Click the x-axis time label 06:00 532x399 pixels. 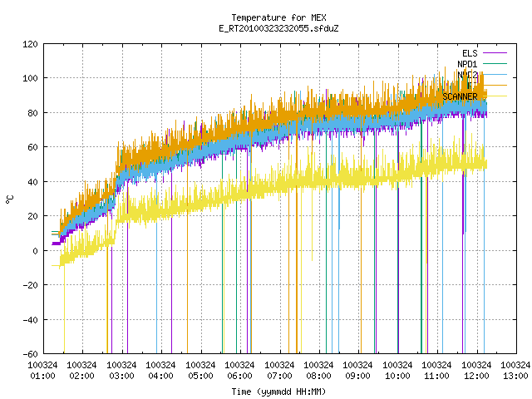pos(240,376)
